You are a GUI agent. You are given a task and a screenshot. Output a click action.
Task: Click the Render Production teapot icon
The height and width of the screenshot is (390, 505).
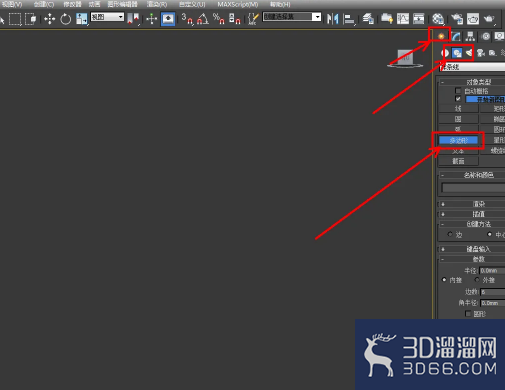(x=489, y=19)
